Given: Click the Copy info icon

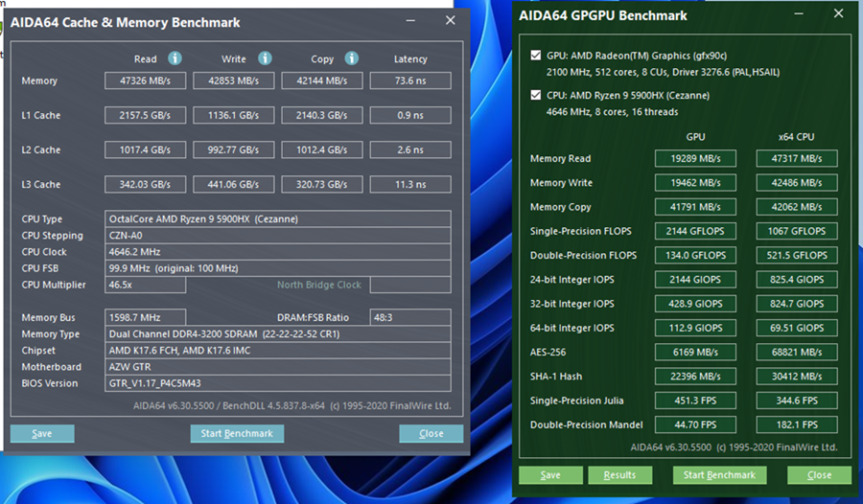Looking at the screenshot, I should point(352,58).
